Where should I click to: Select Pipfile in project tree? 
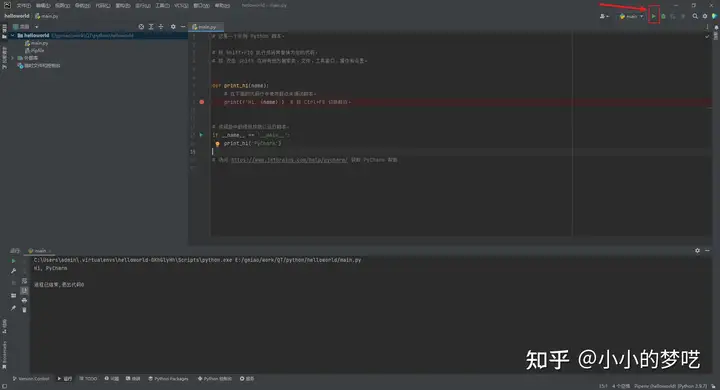tap(35, 51)
